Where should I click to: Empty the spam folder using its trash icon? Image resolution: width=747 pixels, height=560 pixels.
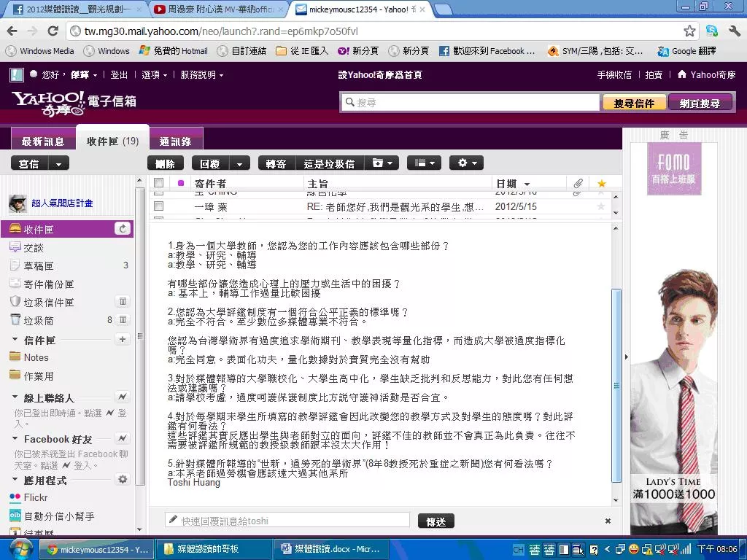[x=123, y=301]
